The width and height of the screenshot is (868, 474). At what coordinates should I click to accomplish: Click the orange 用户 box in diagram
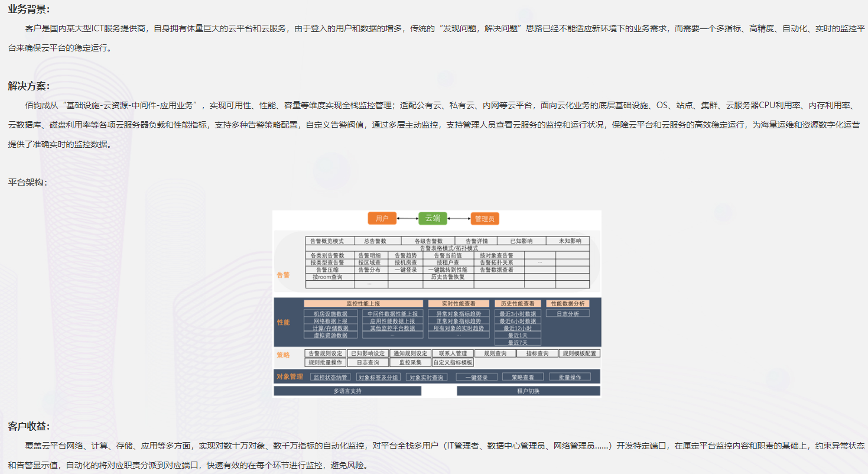(382, 219)
